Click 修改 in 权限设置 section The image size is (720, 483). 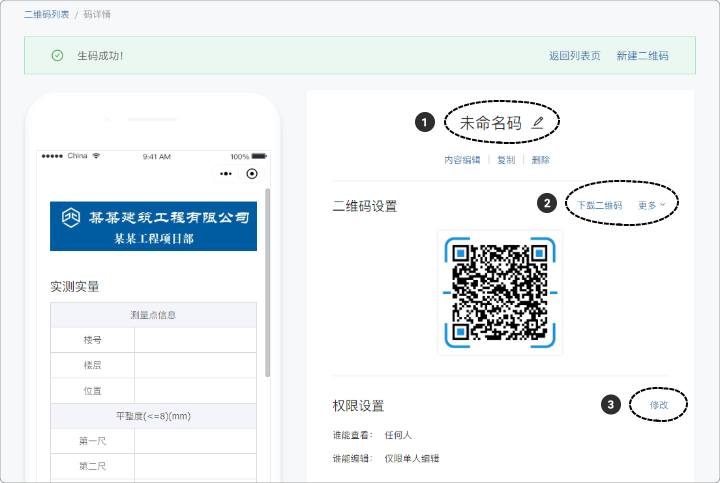658,404
